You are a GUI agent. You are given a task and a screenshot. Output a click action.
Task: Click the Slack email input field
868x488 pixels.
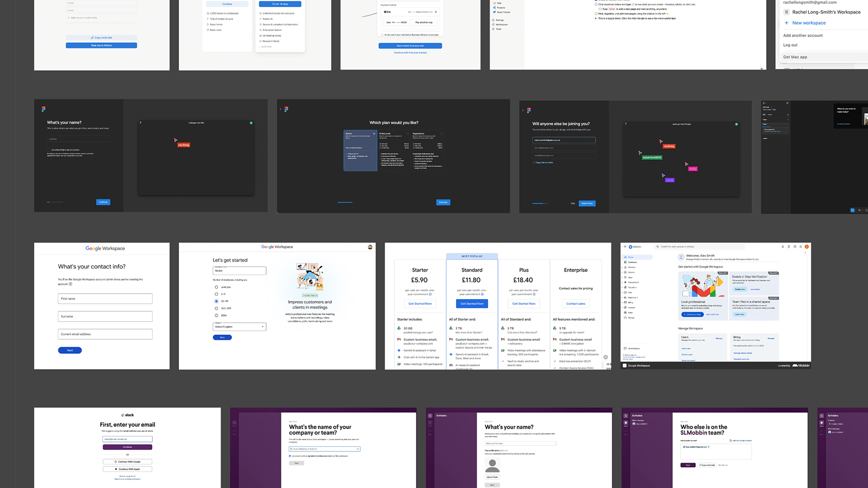coord(127,439)
